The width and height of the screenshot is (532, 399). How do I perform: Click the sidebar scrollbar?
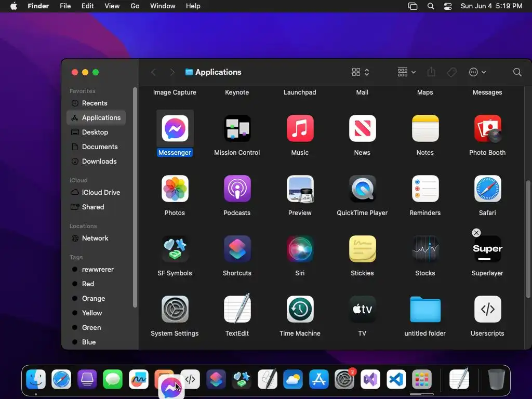(x=135, y=198)
